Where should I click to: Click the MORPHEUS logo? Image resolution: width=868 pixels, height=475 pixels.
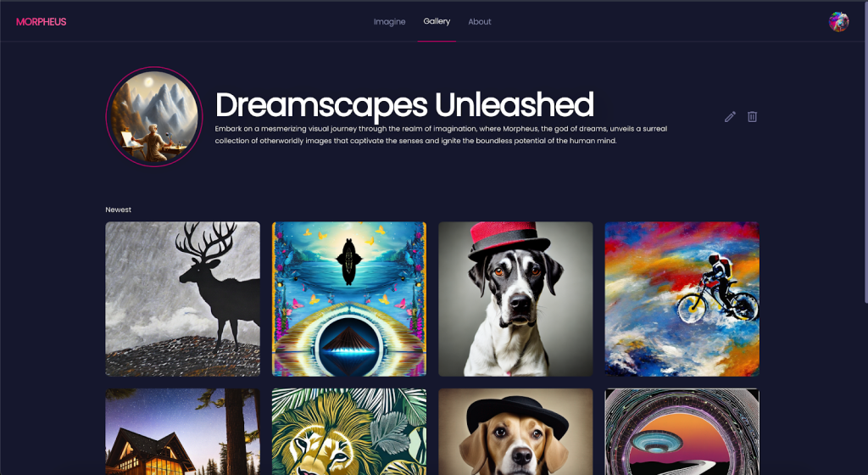(x=41, y=22)
